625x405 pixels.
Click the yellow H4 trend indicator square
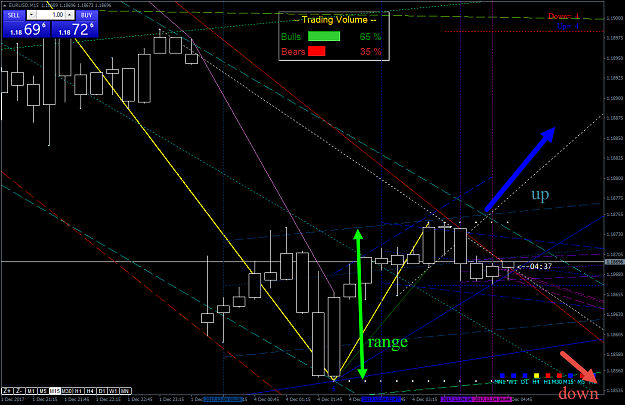coord(537,376)
